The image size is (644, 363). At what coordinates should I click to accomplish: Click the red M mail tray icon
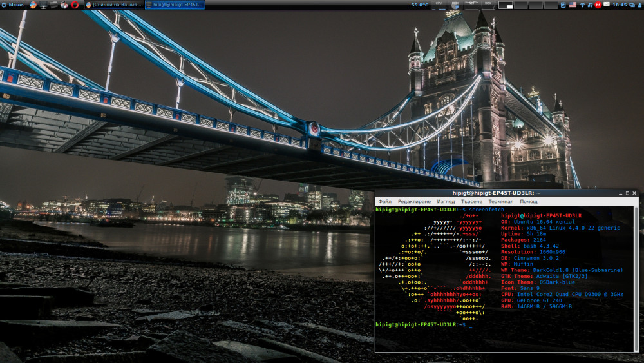pyautogui.click(x=598, y=5)
